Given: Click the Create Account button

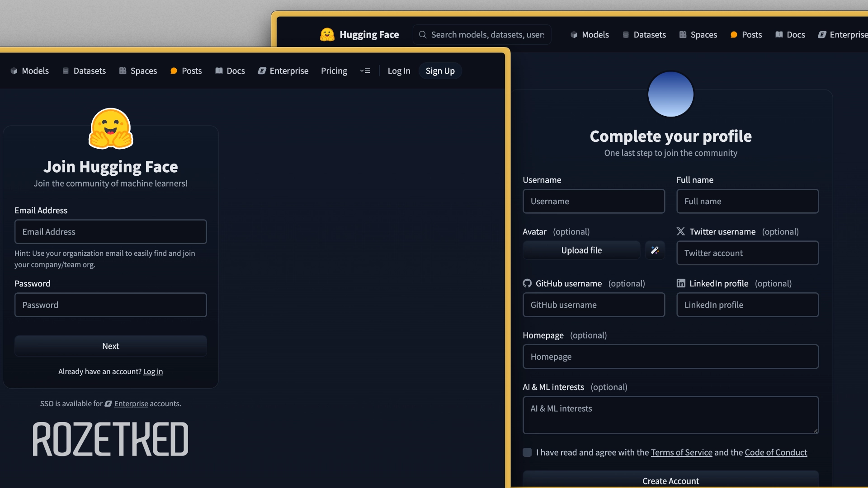Looking at the screenshot, I should 670,480.
